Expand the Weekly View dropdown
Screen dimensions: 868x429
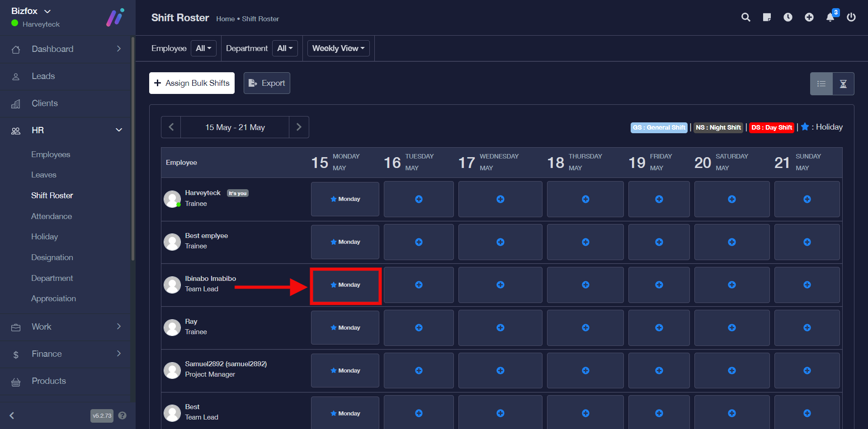(x=338, y=48)
